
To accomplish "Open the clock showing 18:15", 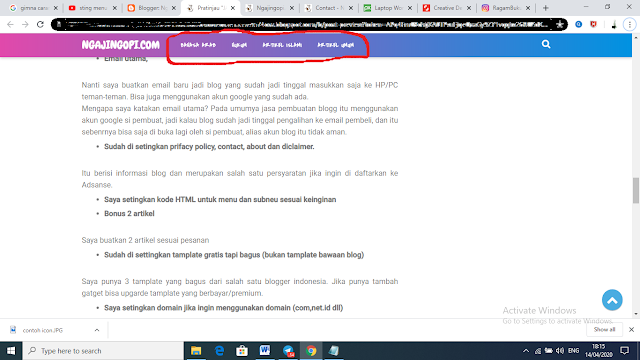I will point(598,351).
